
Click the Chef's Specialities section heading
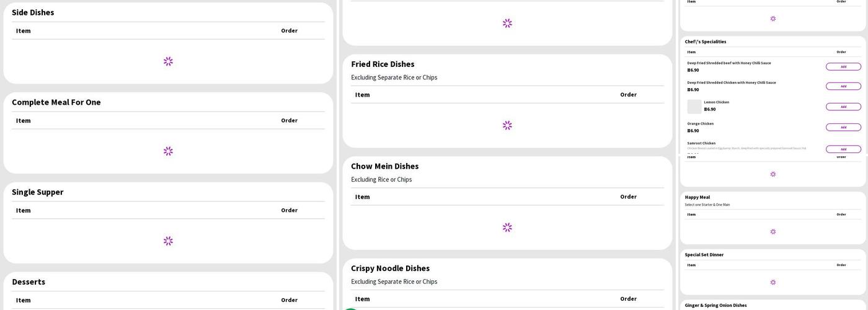(x=705, y=42)
